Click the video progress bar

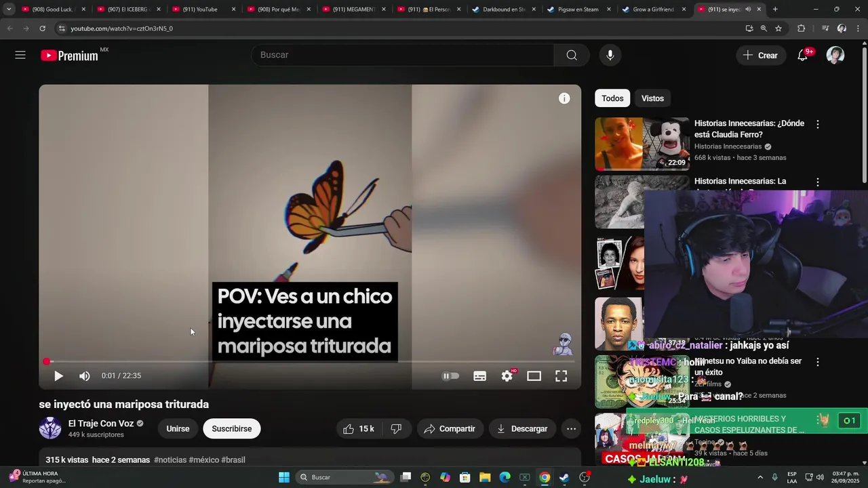pos(310,362)
